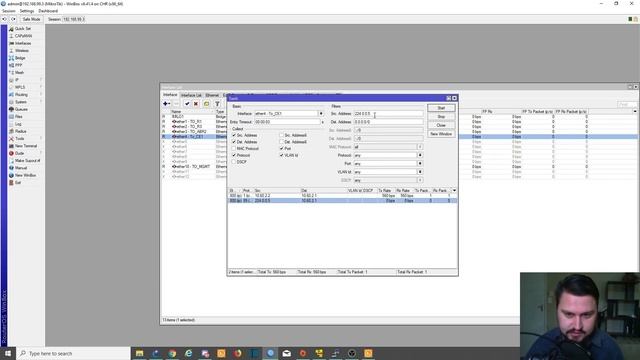
Task: Click the funnel filter icon in Interface List
Action: [217, 104]
